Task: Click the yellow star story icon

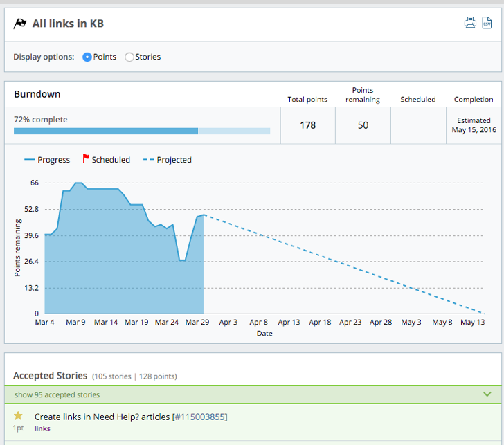Action: click(x=19, y=416)
